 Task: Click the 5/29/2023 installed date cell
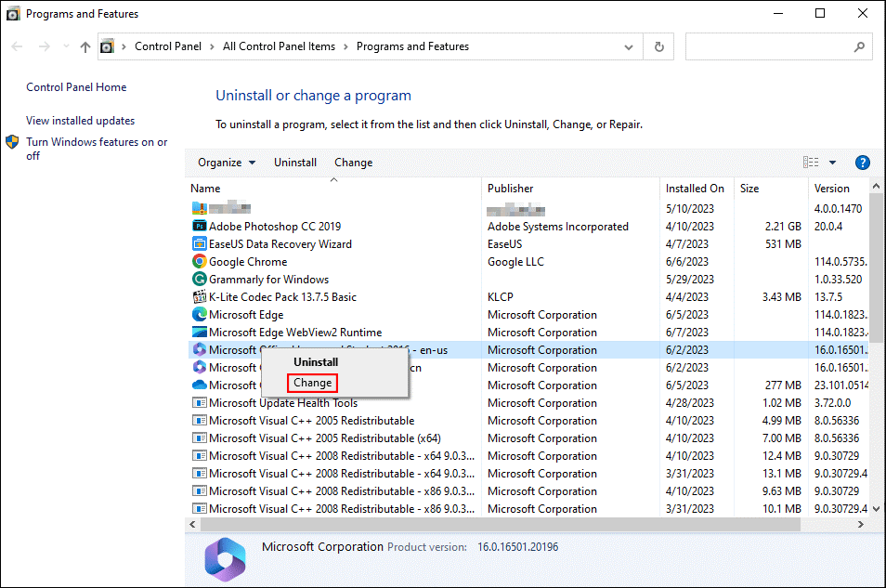click(x=689, y=280)
